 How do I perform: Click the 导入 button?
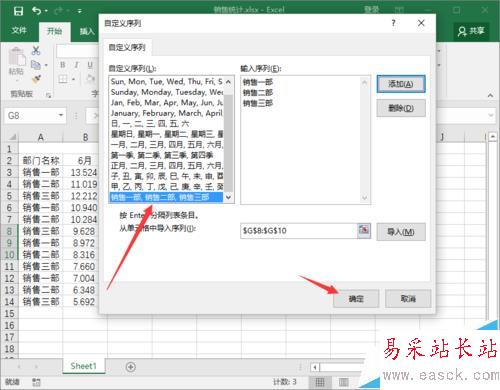click(401, 232)
